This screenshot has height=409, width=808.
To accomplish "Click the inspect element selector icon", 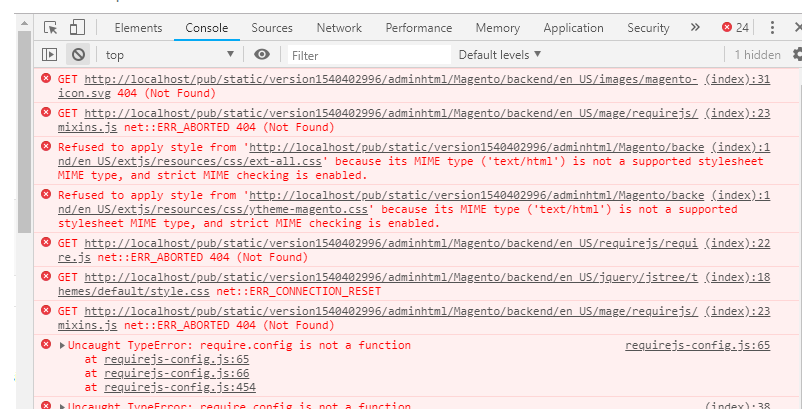I will coord(51,28).
